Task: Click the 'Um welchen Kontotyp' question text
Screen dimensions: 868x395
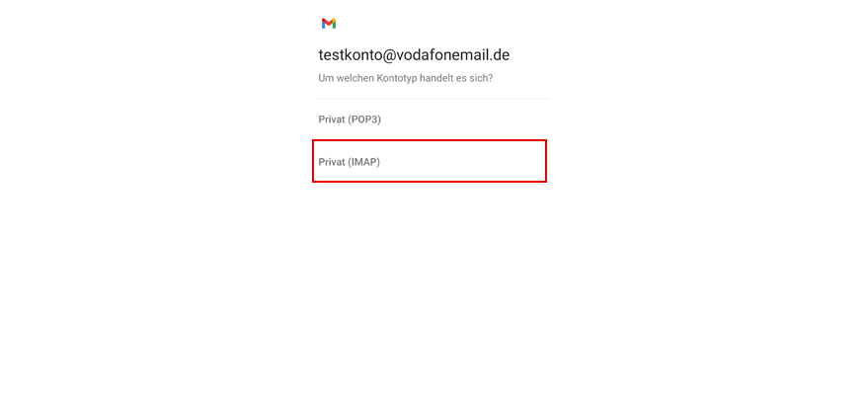Action: point(405,79)
